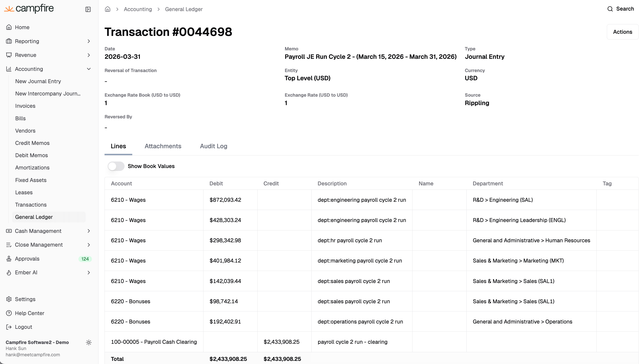The image size is (644, 364).
Task: Expand the Cash Management section
Action: [89, 231]
